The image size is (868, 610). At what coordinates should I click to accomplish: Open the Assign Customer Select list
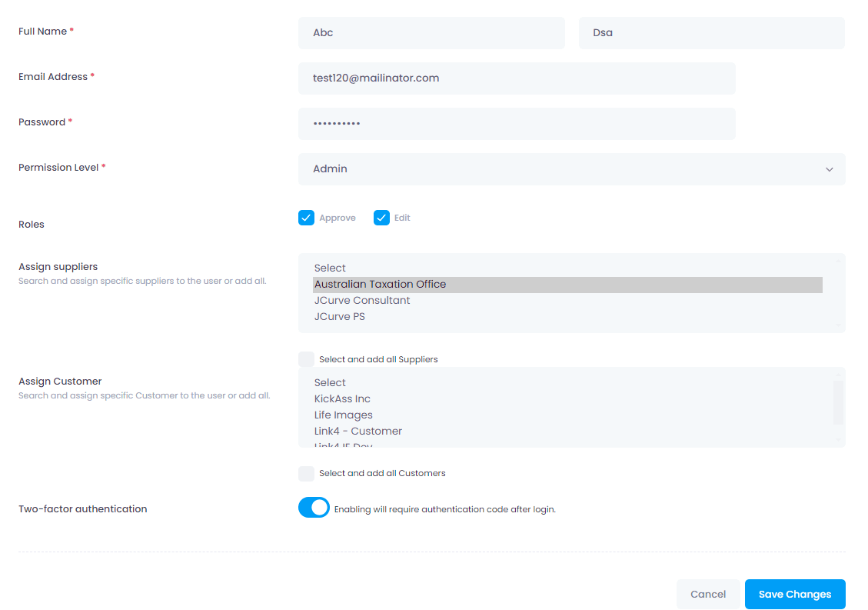tap(330, 382)
